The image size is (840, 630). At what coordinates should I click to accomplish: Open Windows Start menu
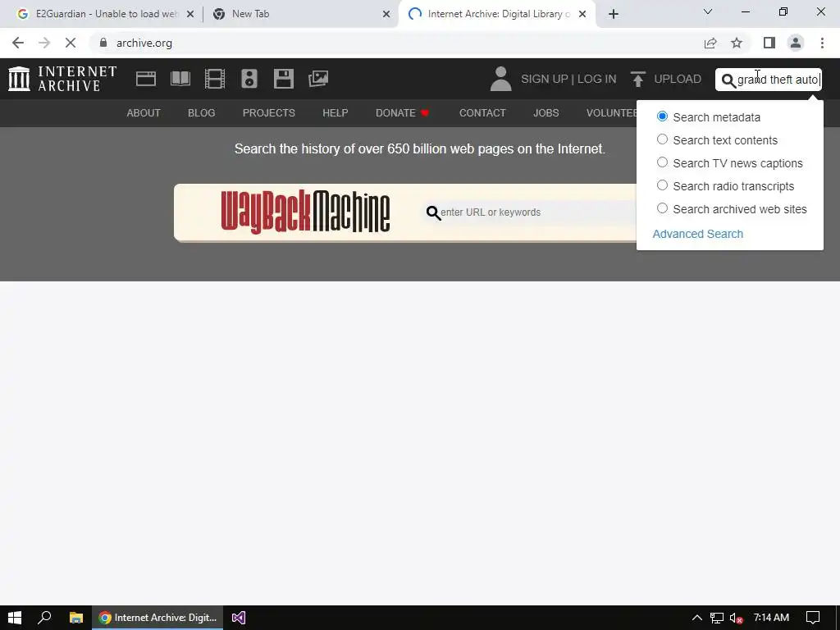pos(15,618)
